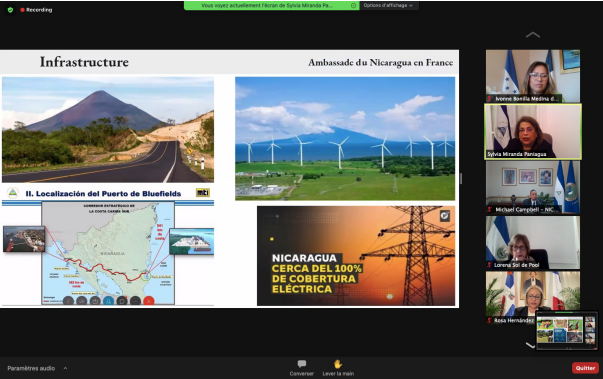
Task: Click the wind turbines photo on the slide
Action: (345, 138)
